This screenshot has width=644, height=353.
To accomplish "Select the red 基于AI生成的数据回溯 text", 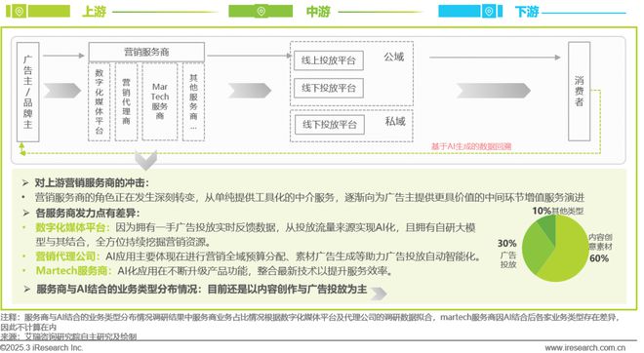I will tap(471, 146).
